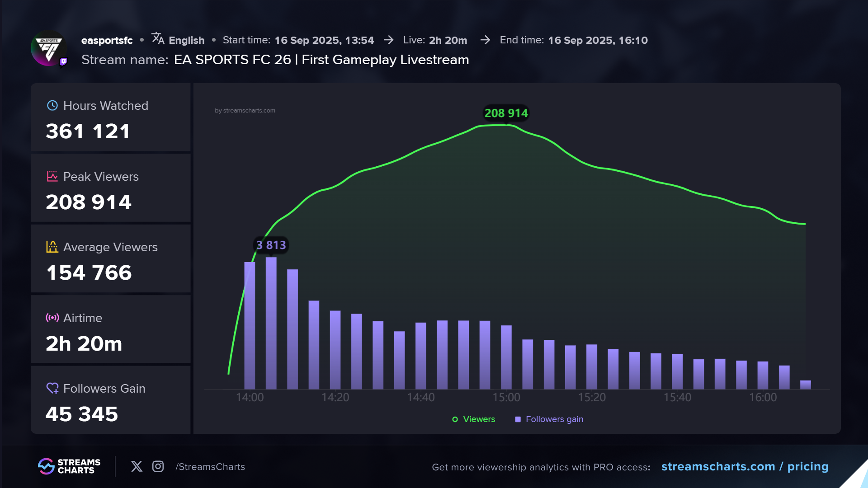Click the 14:20 axis label
This screenshot has height=488, width=868.
tap(335, 398)
